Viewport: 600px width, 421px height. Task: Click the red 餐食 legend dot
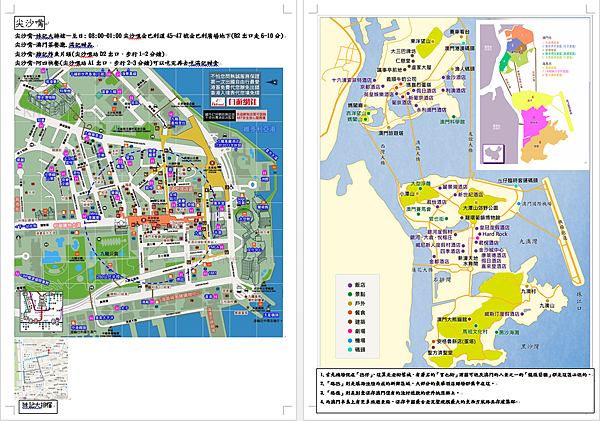(349, 313)
